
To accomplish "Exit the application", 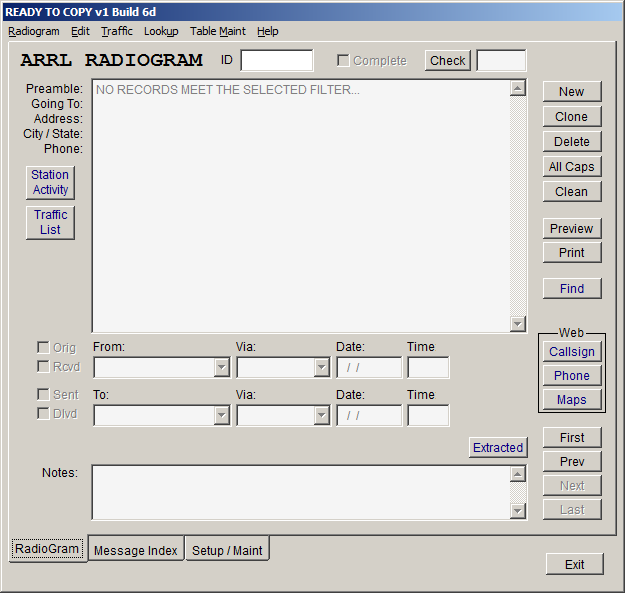I will (575, 564).
